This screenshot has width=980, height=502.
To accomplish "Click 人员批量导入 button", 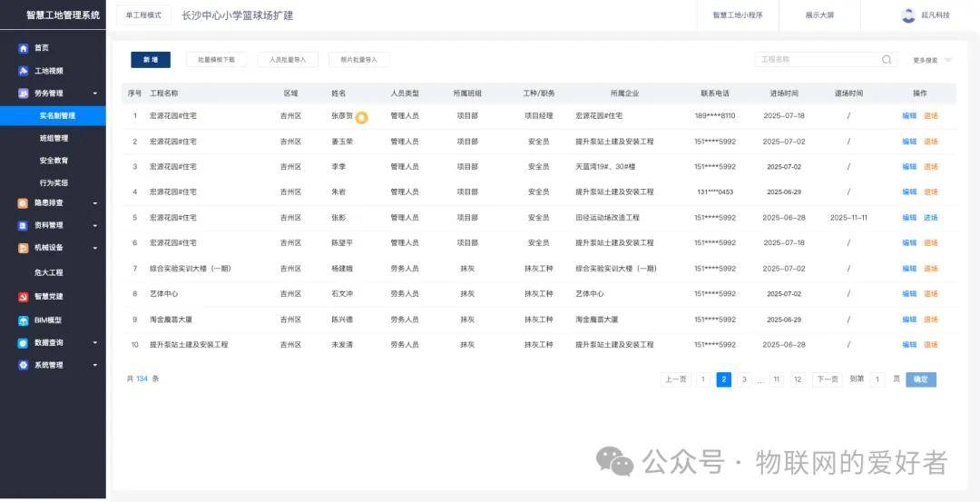I will (x=288, y=59).
